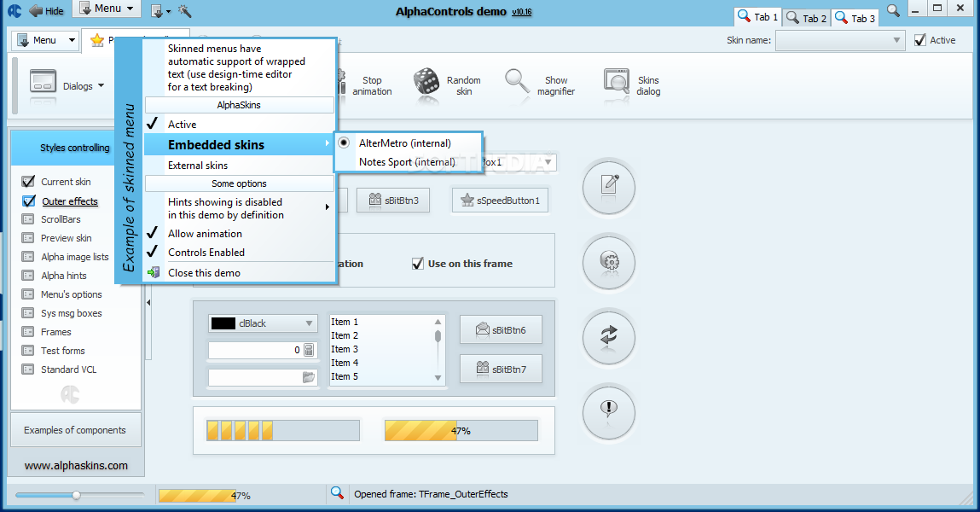This screenshot has width=980, height=512.
Task: Toggle the Outer effects checkbox
Action: click(29, 201)
